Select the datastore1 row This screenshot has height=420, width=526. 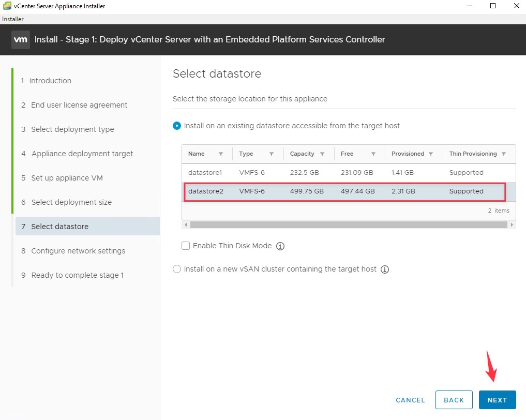click(349, 173)
